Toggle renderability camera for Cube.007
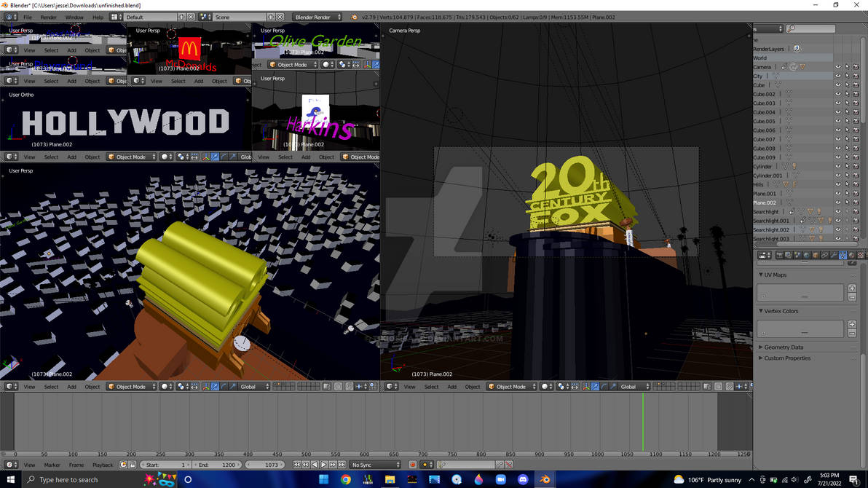The height and width of the screenshot is (488, 868). coord(856,139)
